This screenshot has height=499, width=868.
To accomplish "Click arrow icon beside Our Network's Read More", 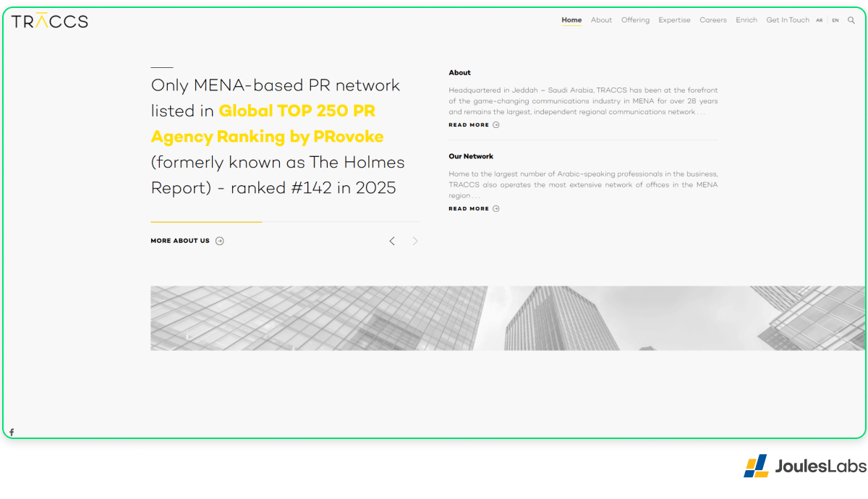I will pyautogui.click(x=496, y=209).
